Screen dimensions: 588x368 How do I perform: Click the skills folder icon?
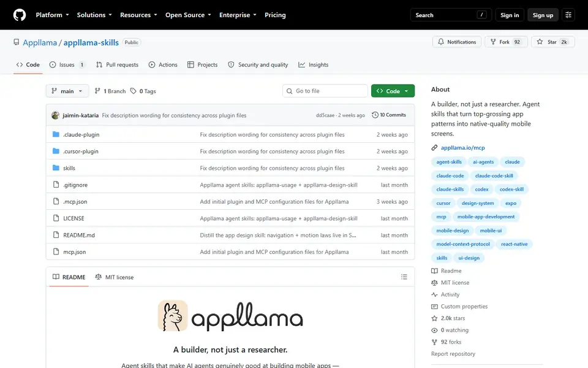(x=56, y=168)
